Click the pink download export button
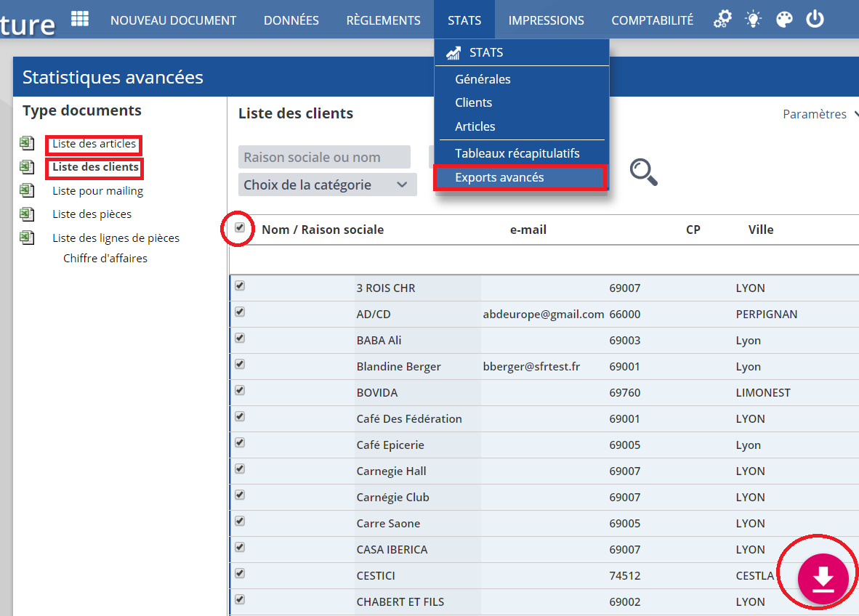859x616 pixels. pos(823,579)
